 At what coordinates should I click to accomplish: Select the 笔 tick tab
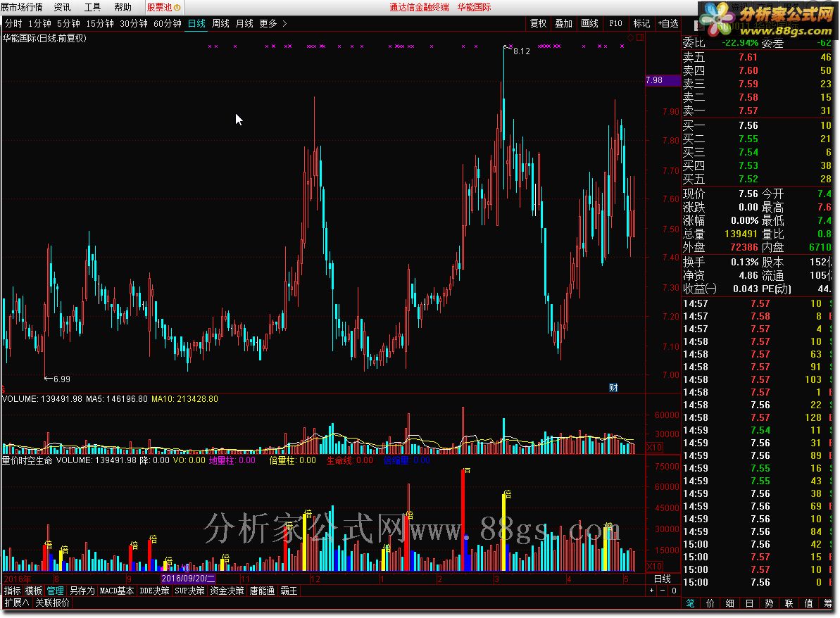pos(691,603)
